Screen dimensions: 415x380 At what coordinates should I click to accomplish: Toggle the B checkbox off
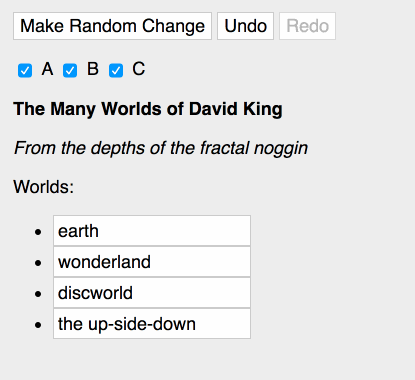(x=70, y=70)
